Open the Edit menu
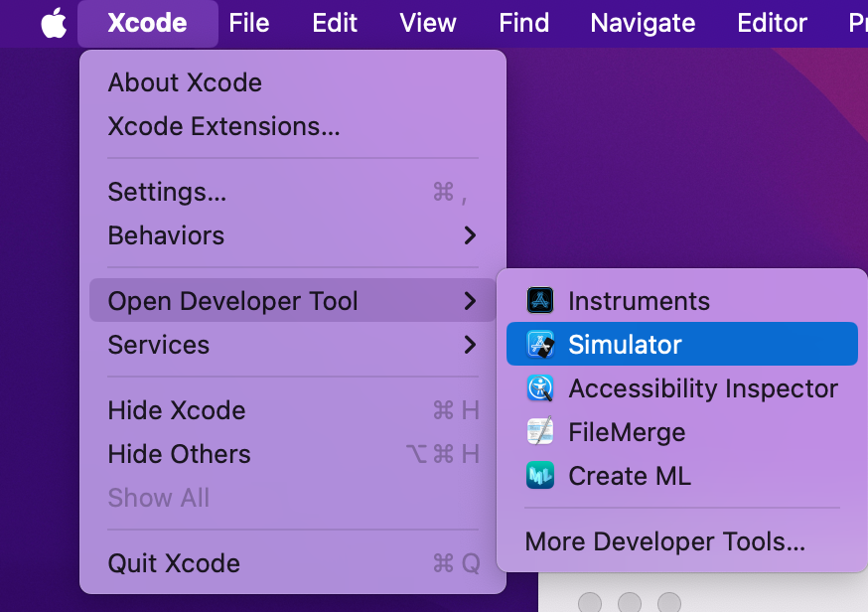This screenshot has height=612, width=868. [335, 23]
